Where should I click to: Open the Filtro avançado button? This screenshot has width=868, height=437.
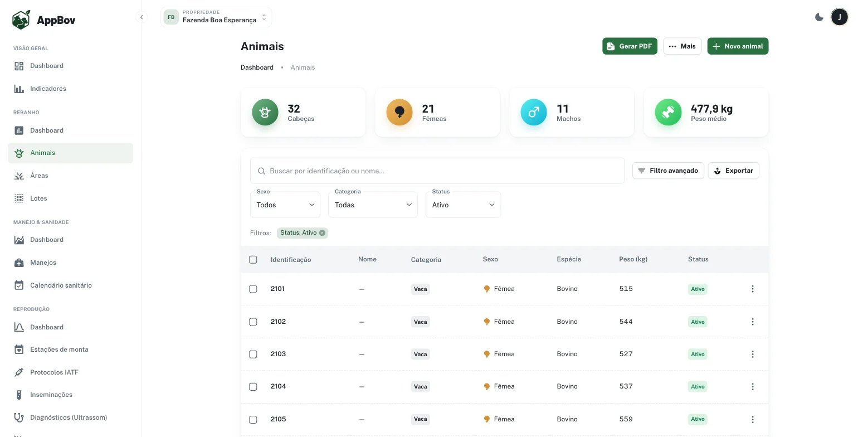pos(668,171)
